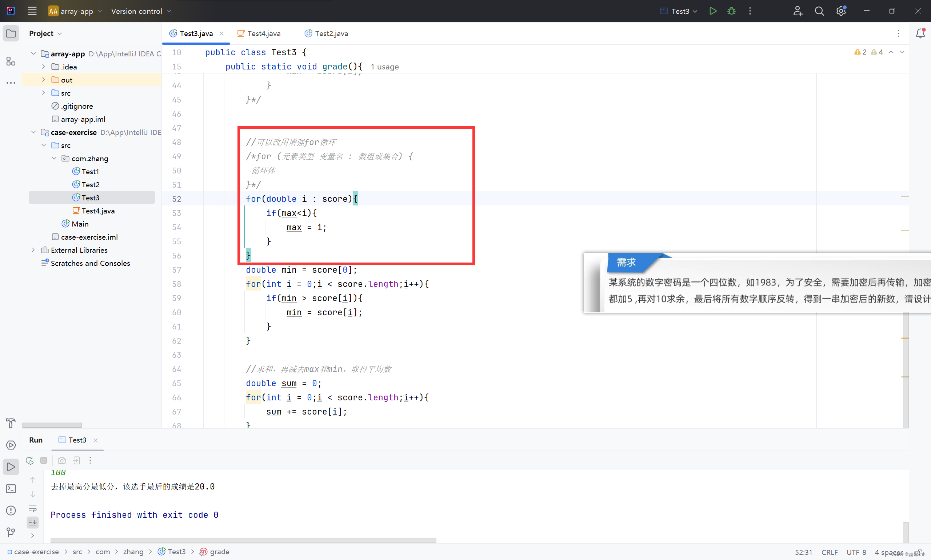Click the IDE settings gear icon

click(x=840, y=11)
